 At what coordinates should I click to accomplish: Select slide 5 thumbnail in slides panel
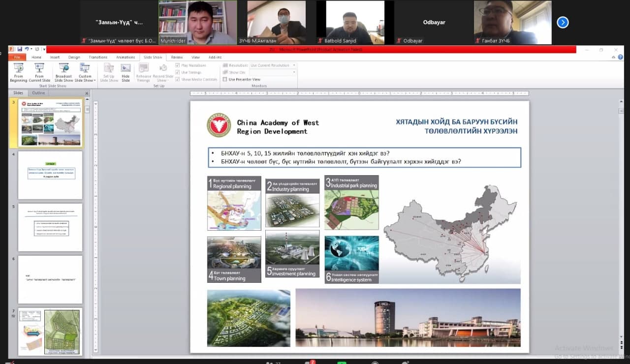point(50,227)
